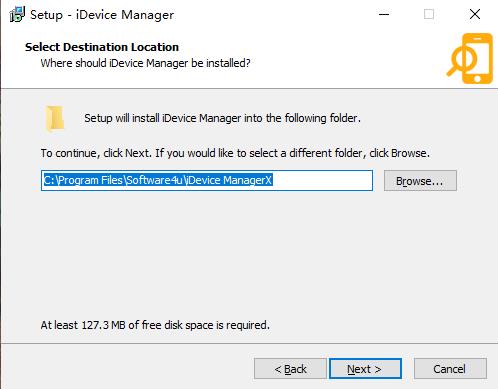
Task: Click the grayed-out maximize button
Action: pos(429,15)
